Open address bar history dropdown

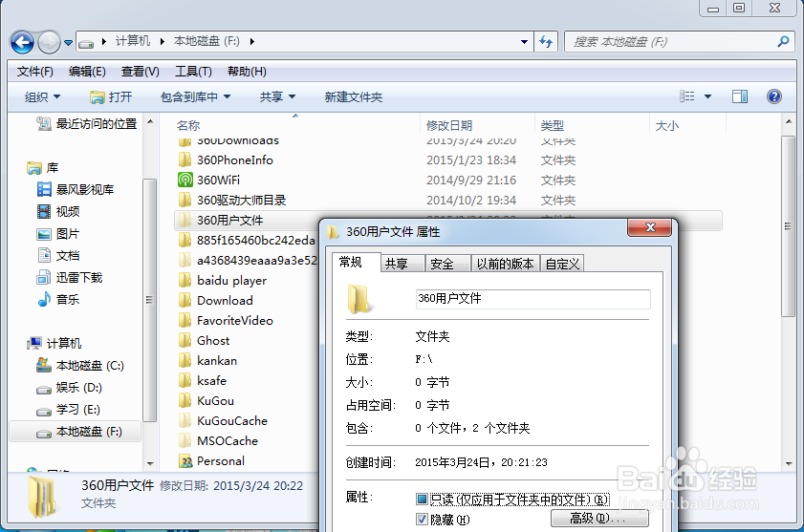point(524,41)
